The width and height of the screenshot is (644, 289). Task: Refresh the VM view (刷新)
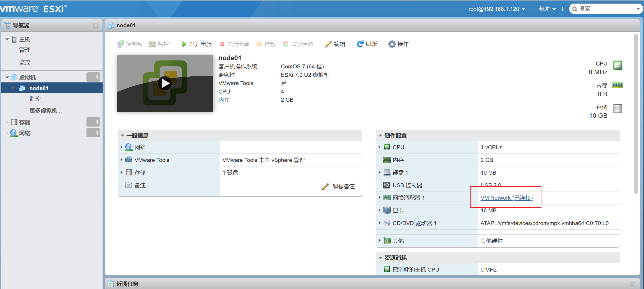point(367,44)
